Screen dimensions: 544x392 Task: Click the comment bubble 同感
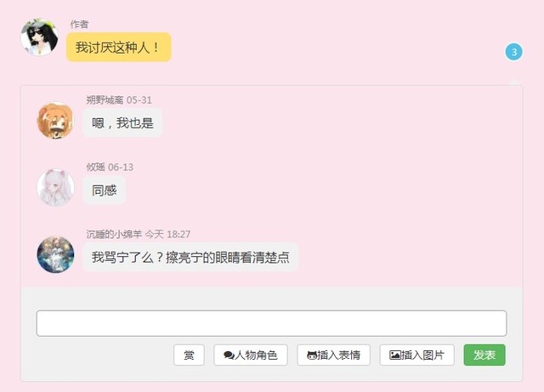(x=104, y=190)
